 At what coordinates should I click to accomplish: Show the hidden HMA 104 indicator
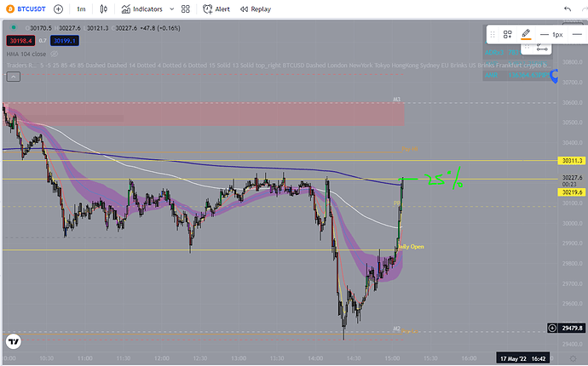tap(55, 54)
